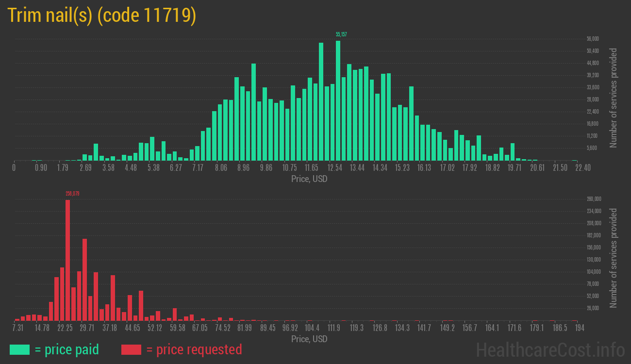Click the 258,079 peak value label
The width and height of the screenshot is (631, 364).
(x=72, y=194)
